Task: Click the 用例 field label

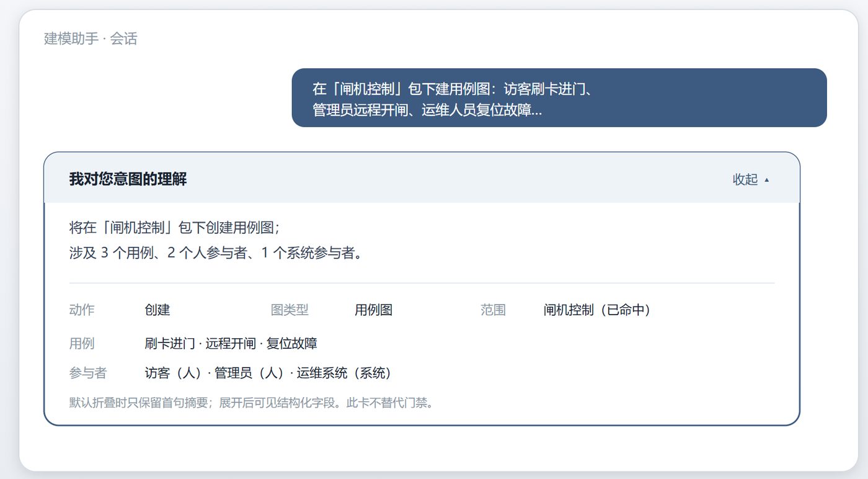Action: (82, 343)
